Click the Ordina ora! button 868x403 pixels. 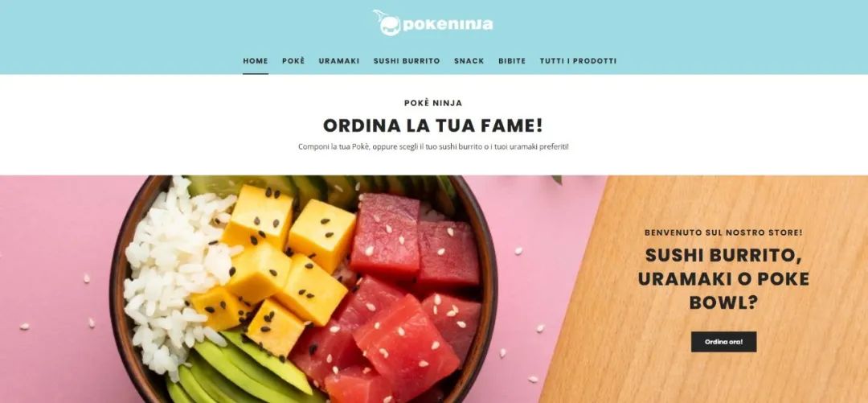[x=723, y=342]
